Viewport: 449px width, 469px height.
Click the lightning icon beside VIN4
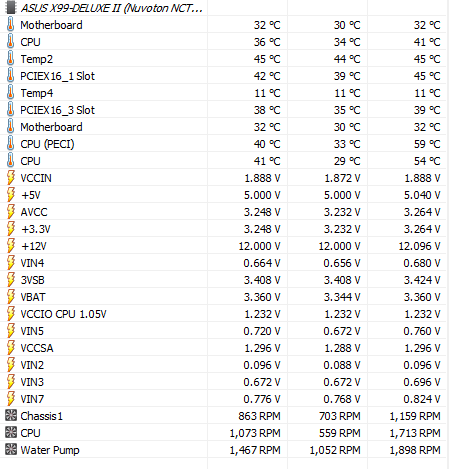point(11,263)
